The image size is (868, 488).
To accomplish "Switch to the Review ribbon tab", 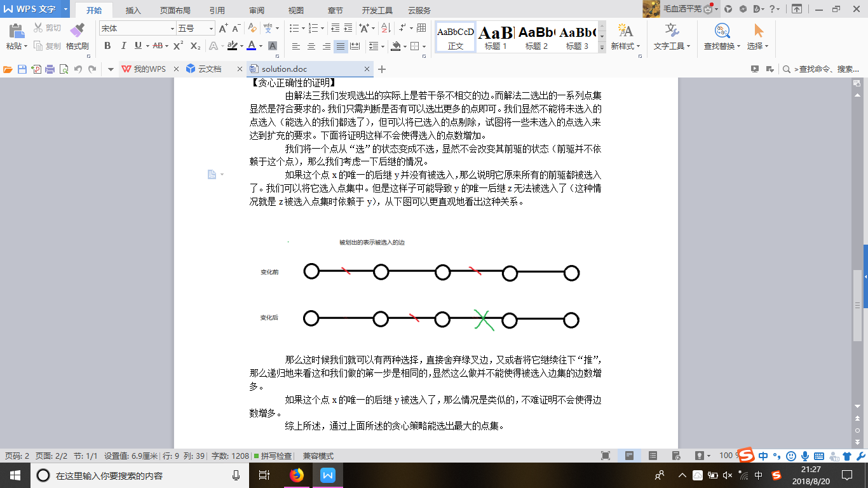I will click(x=257, y=10).
